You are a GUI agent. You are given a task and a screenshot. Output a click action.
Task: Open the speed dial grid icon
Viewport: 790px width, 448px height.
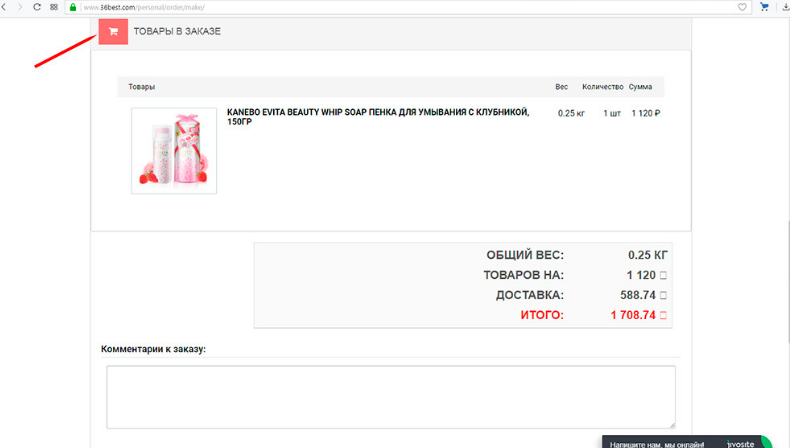54,7
